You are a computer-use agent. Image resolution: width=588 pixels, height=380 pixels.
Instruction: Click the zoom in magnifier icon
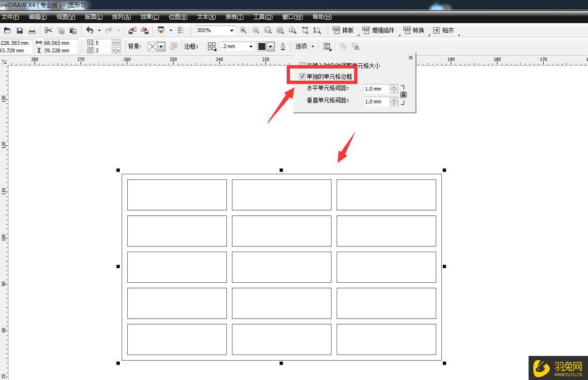(x=243, y=31)
